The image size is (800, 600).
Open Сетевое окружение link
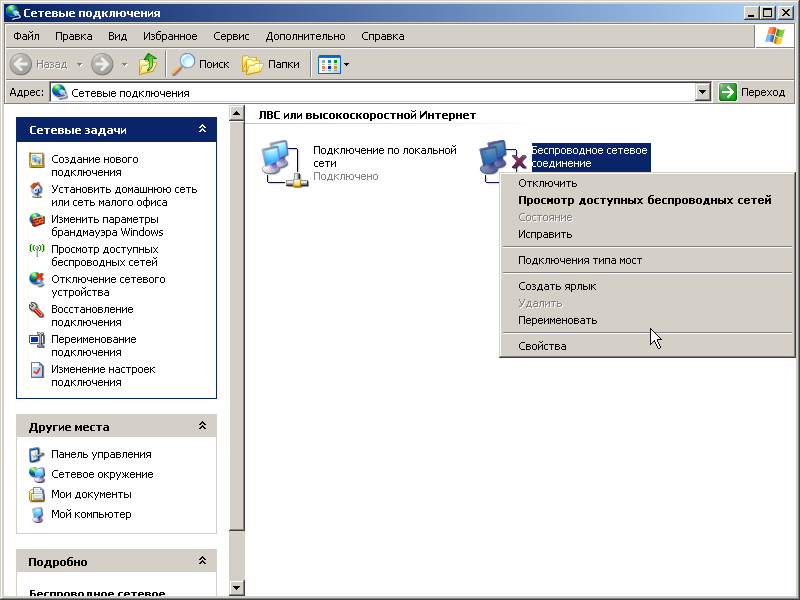coord(102,474)
